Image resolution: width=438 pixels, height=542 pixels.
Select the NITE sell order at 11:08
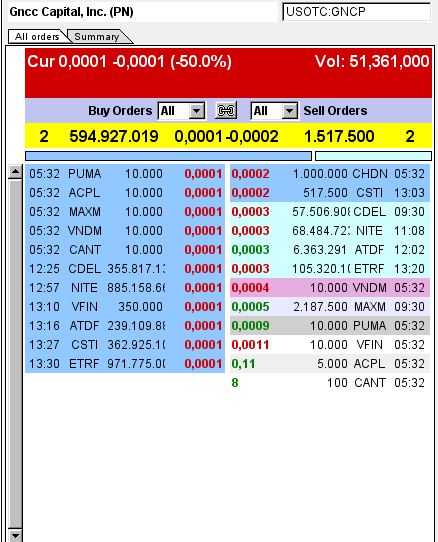coord(330,231)
